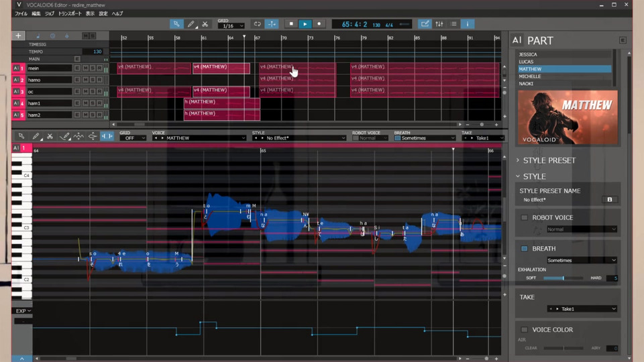Click the save icon beside No Effect* preset
This screenshot has height=362, width=644.
click(x=610, y=200)
